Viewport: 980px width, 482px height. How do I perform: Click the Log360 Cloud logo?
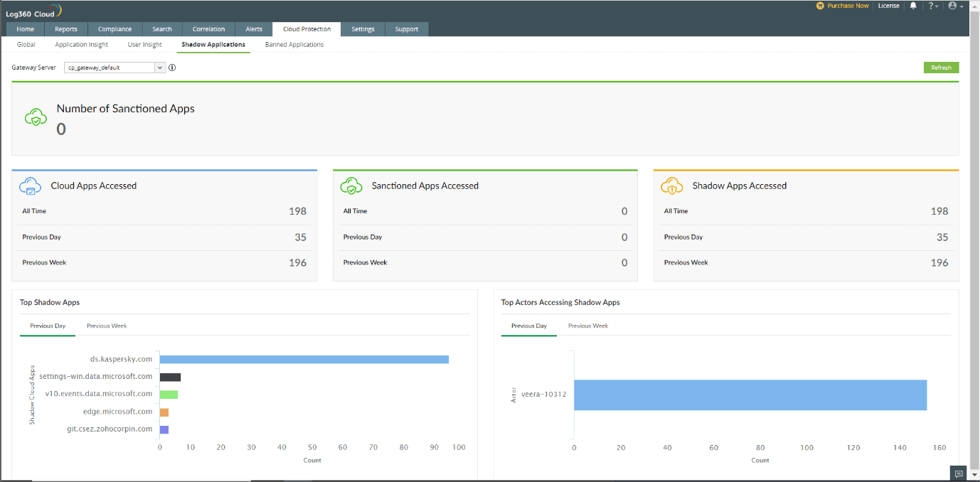point(33,11)
